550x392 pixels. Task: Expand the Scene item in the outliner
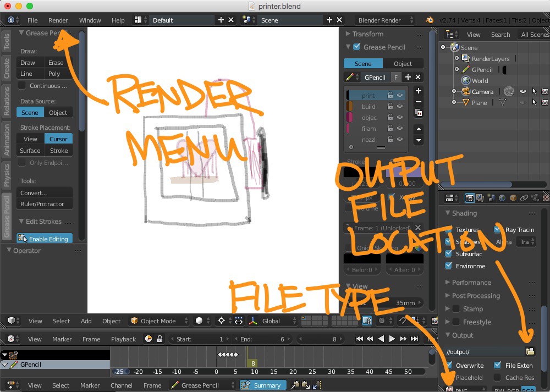click(x=443, y=47)
